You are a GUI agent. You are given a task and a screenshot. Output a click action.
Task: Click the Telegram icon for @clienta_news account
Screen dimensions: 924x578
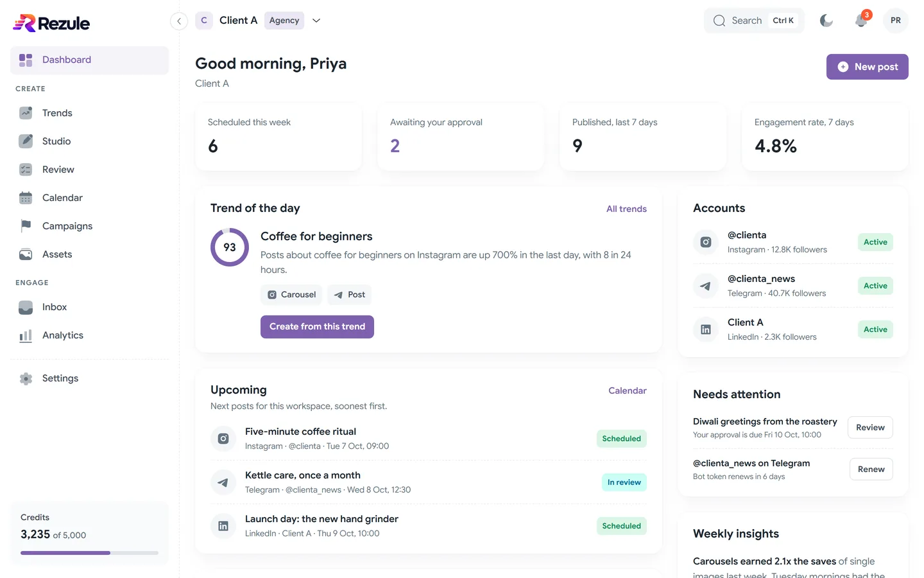(706, 286)
